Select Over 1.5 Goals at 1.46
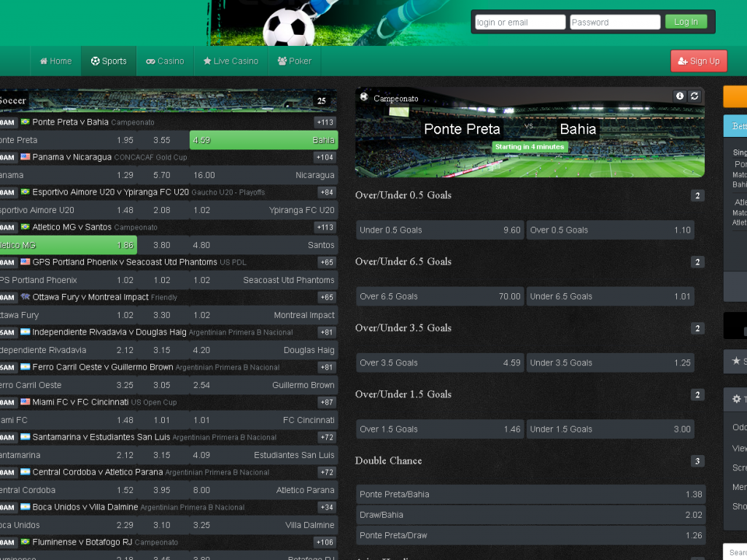The width and height of the screenshot is (747, 560). click(440, 429)
